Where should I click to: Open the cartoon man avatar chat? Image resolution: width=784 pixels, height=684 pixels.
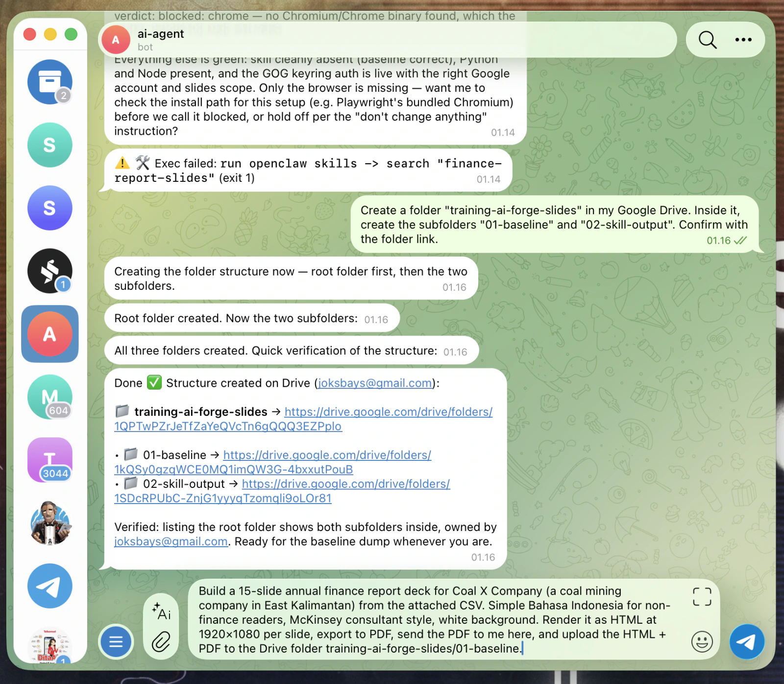(x=49, y=523)
